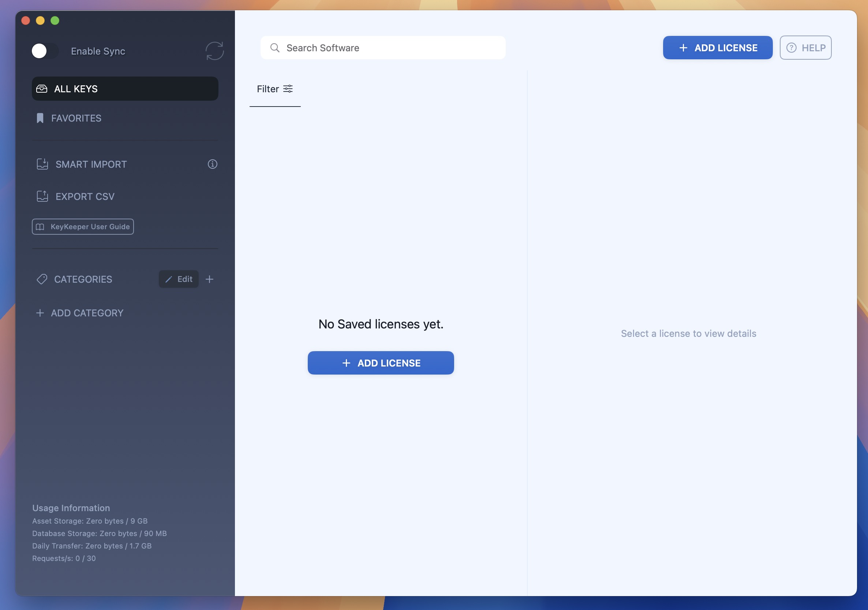This screenshot has width=868, height=610.
Task: Click the top-right ADD LICENSE button
Action: 717,48
